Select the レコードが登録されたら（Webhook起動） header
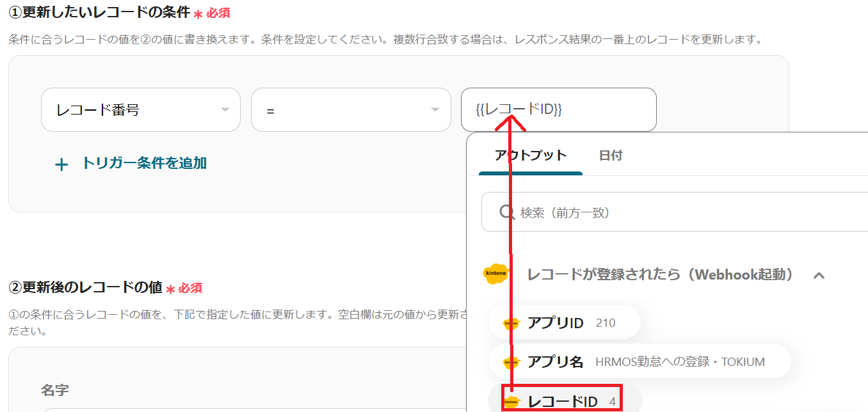The height and width of the screenshot is (412, 868). pos(660,274)
